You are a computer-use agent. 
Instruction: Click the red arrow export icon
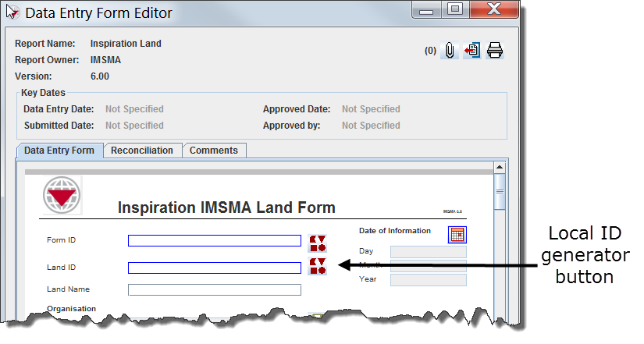[x=471, y=51]
